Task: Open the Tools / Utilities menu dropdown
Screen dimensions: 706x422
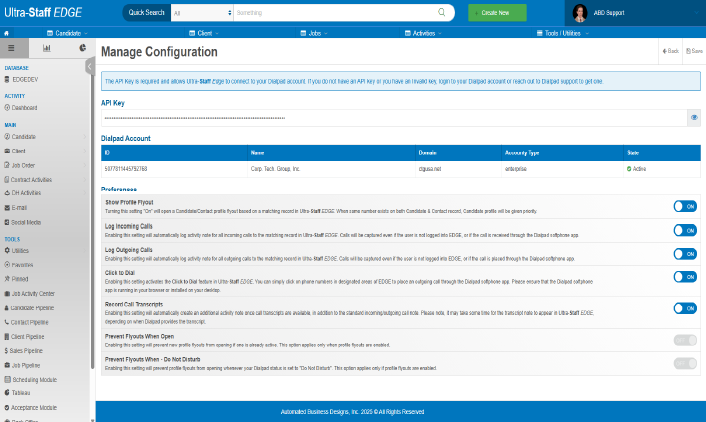Action: [x=563, y=33]
